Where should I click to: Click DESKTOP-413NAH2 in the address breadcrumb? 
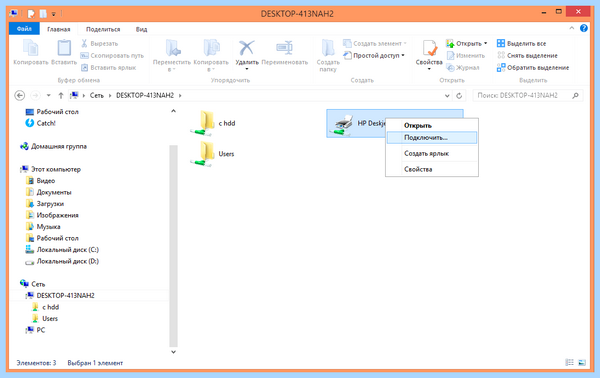[x=145, y=95]
